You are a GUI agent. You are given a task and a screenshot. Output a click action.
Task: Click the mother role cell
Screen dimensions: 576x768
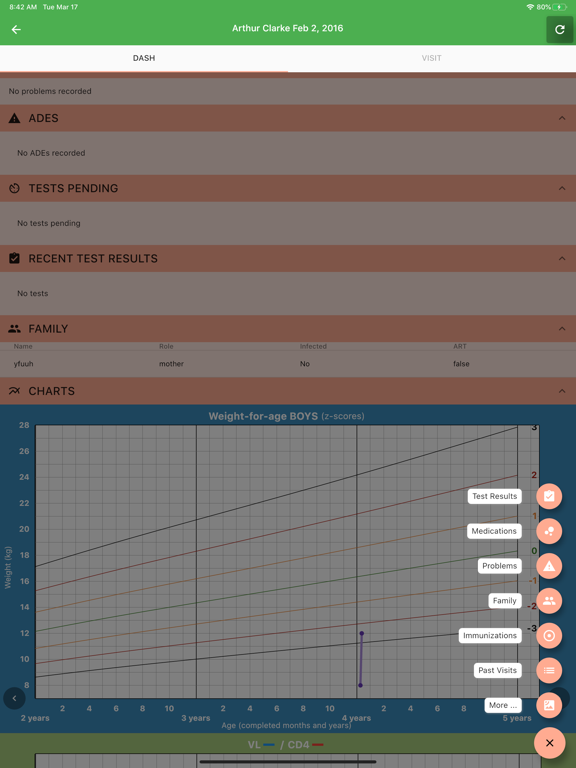click(x=171, y=364)
